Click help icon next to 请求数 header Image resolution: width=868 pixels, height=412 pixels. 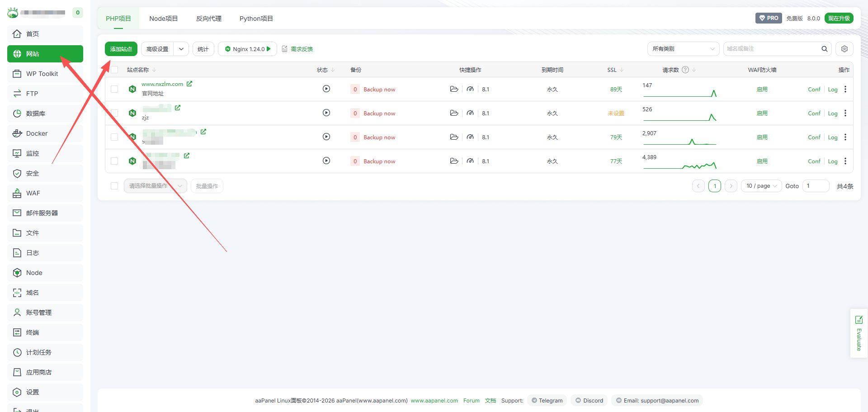pyautogui.click(x=685, y=70)
